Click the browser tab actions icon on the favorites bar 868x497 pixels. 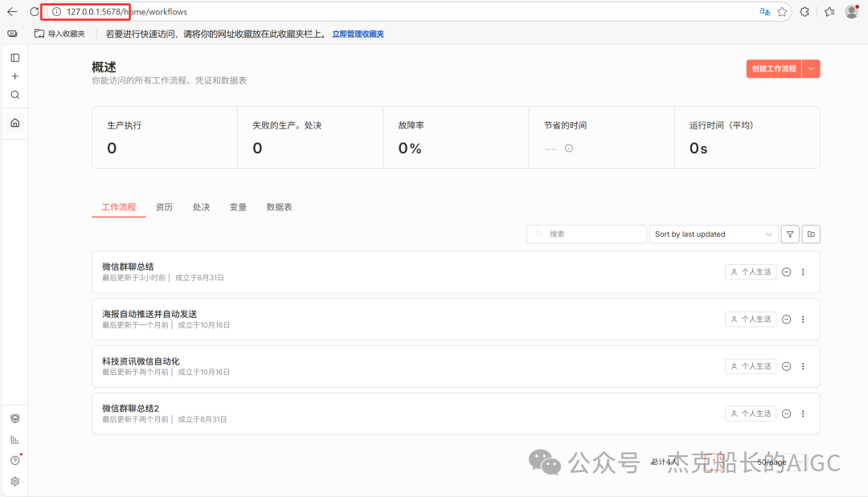[12, 34]
